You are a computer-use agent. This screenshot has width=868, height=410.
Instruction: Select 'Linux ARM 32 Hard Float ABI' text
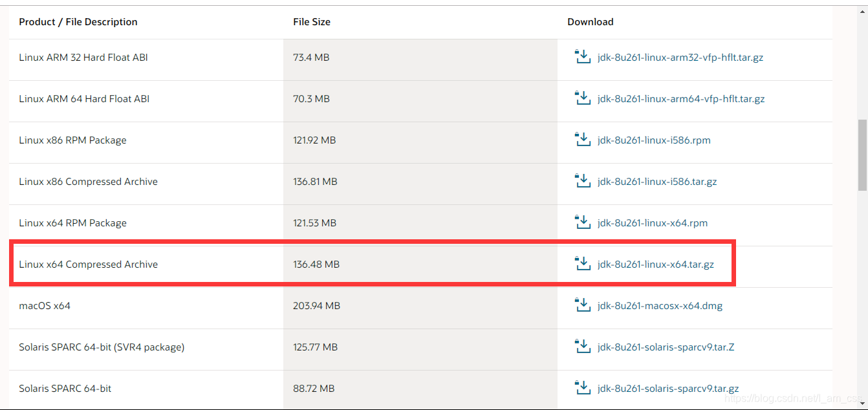(83, 58)
